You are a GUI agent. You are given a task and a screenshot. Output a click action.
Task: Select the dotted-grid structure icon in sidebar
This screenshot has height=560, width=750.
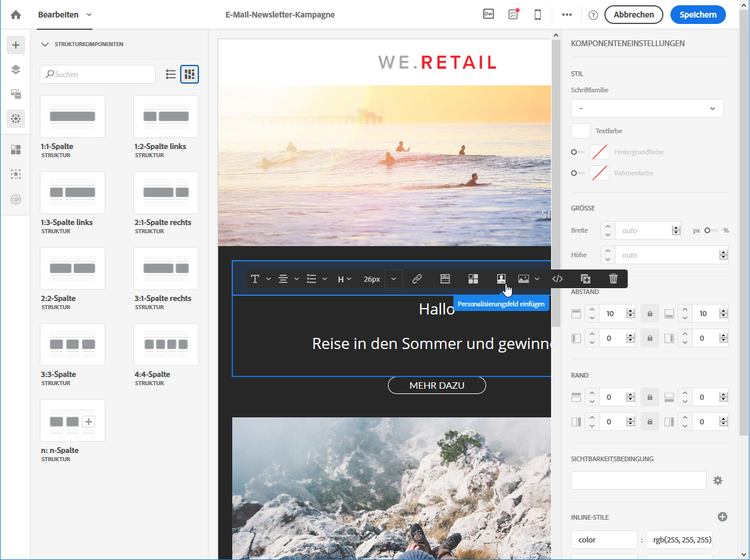pyautogui.click(x=16, y=119)
